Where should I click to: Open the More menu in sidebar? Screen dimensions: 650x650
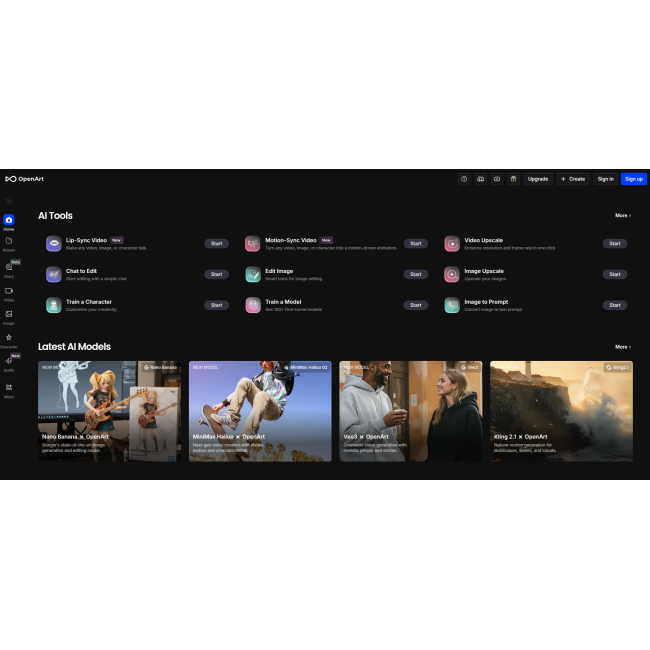point(9,389)
